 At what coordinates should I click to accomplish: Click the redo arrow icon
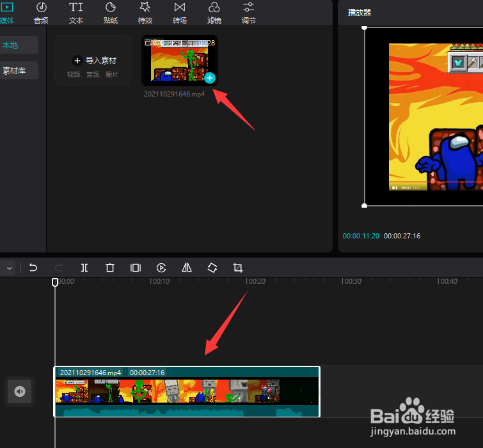(x=59, y=268)
